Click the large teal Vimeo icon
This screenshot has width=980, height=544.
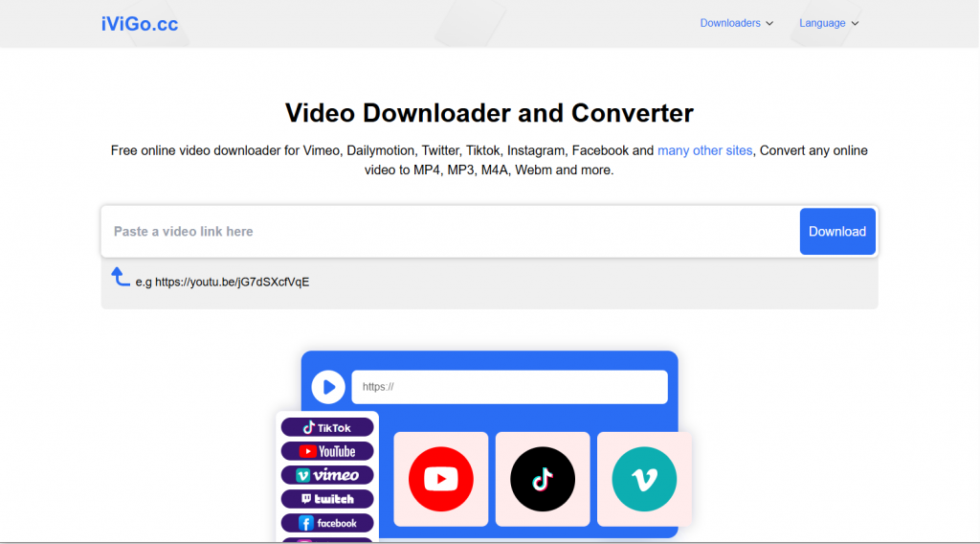pos(644,479)
